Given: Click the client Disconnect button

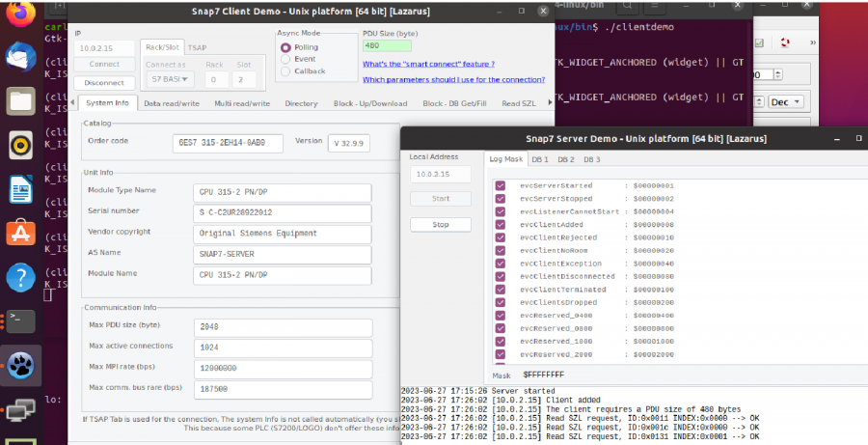Looking at the screenshot, I should [104, 83].
